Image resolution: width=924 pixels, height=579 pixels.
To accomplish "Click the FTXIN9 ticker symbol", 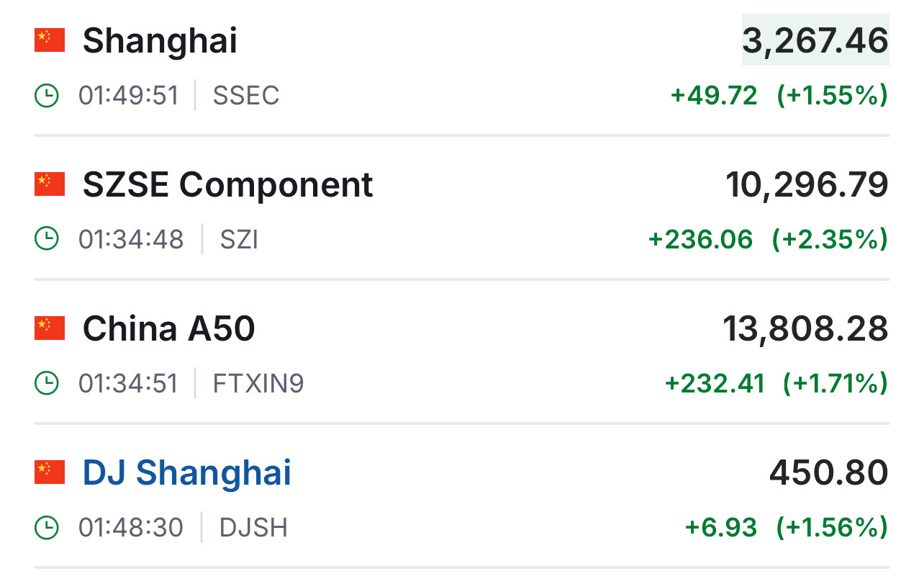I will [x=258, y=383].
